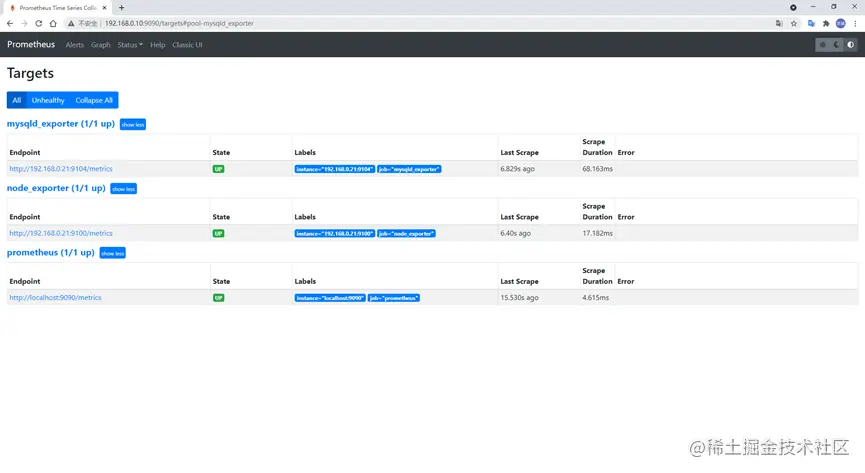Open the translate page icon in address bar
This screenshot has width=865, height=473.
(779, 23)
